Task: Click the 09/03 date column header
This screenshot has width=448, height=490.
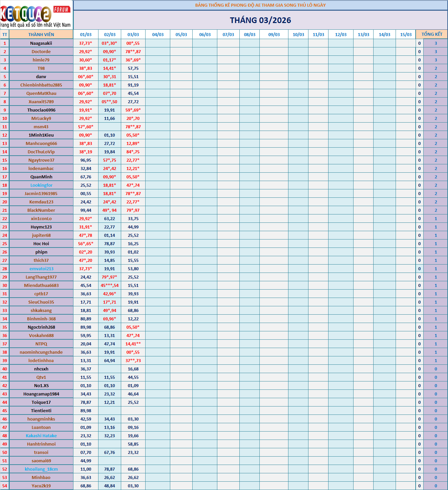Action: (274, 34)
